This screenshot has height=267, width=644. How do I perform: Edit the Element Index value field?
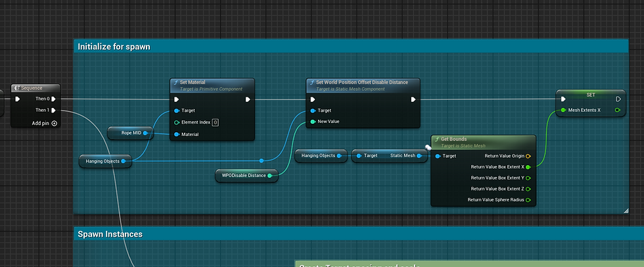(x=216, y=122)
